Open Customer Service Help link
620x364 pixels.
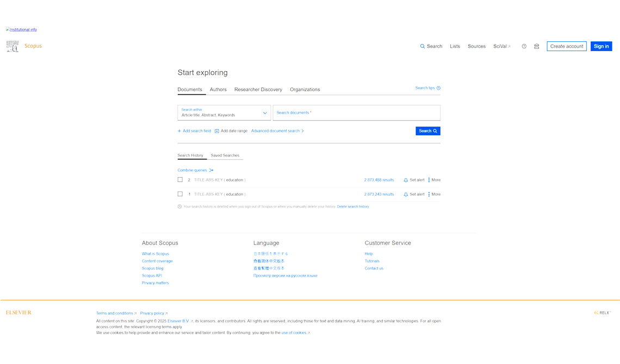(369, 254)
